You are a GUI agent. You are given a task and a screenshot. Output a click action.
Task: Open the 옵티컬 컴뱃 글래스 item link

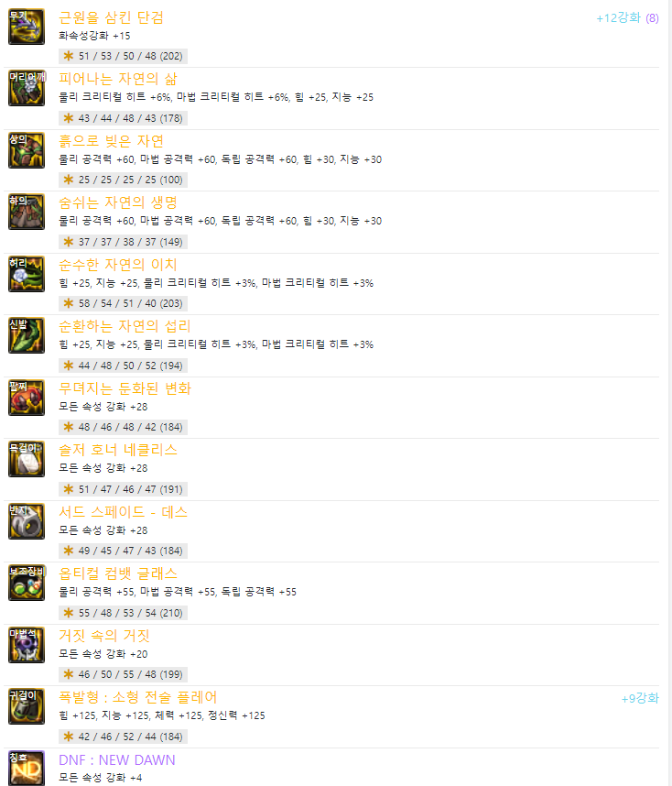118,573
